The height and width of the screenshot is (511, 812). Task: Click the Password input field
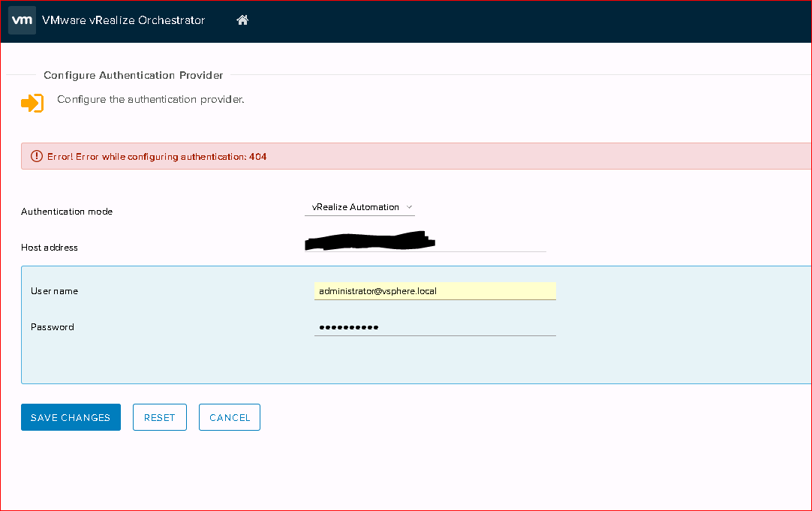click(435, 326)
